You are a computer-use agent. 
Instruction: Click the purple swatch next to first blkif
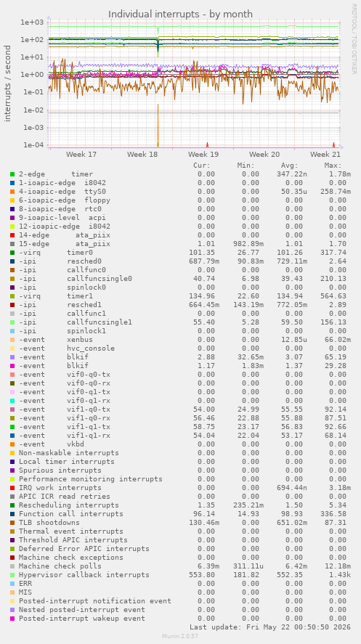[x=12, y=357]
